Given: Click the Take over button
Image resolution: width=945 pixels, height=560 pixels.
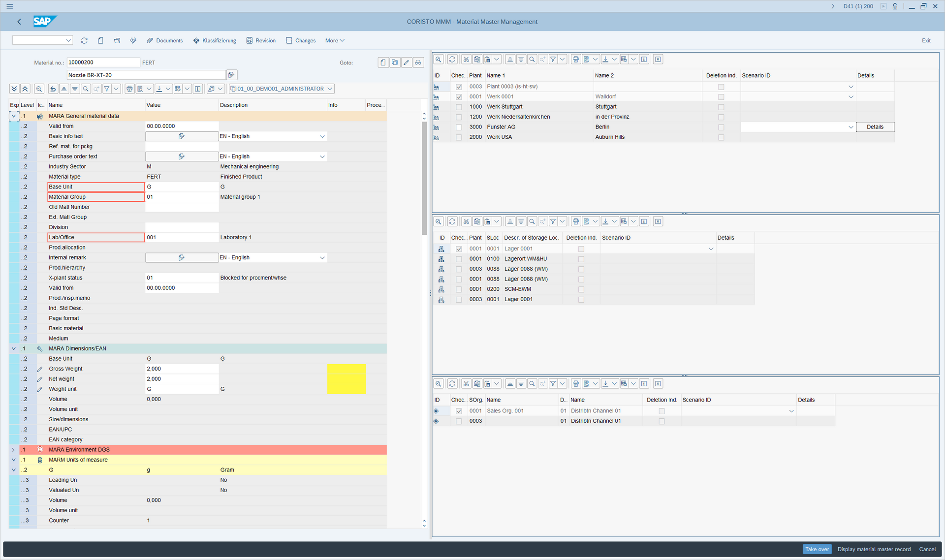Looking at the screenshot, I should click(817, 549).
